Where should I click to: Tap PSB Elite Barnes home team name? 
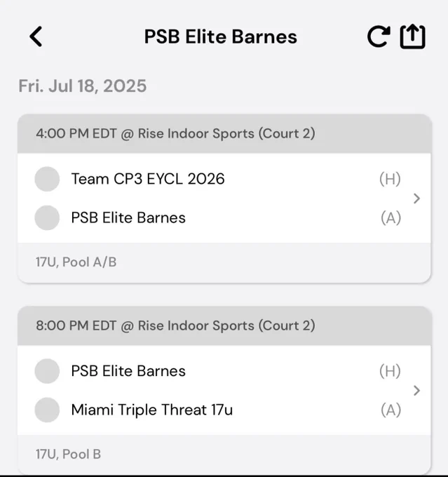tap(128, 371)
